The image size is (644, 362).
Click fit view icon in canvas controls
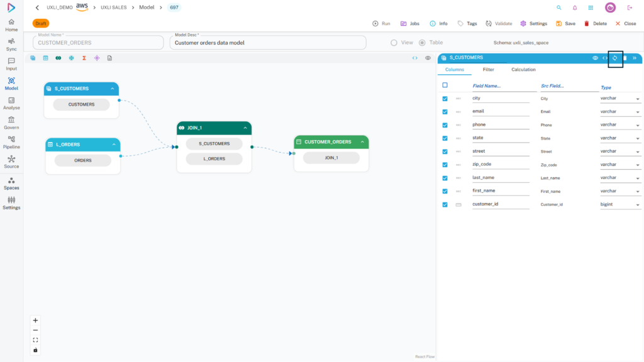35,340
